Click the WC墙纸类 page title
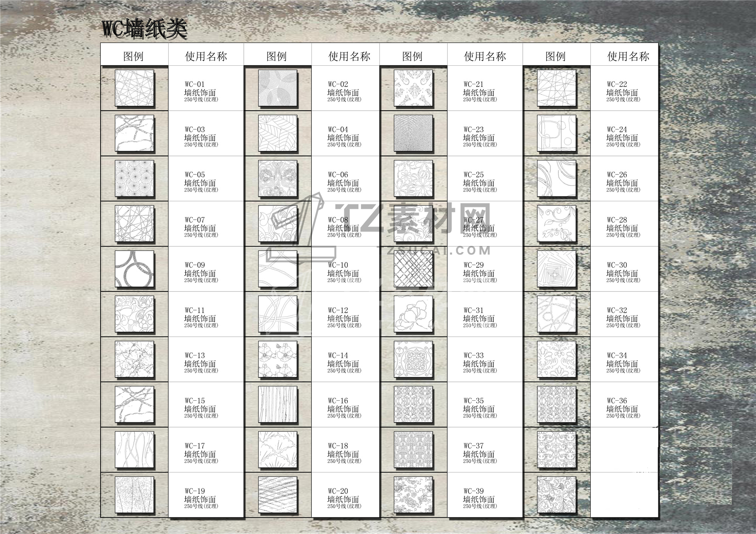 [144, 29]
